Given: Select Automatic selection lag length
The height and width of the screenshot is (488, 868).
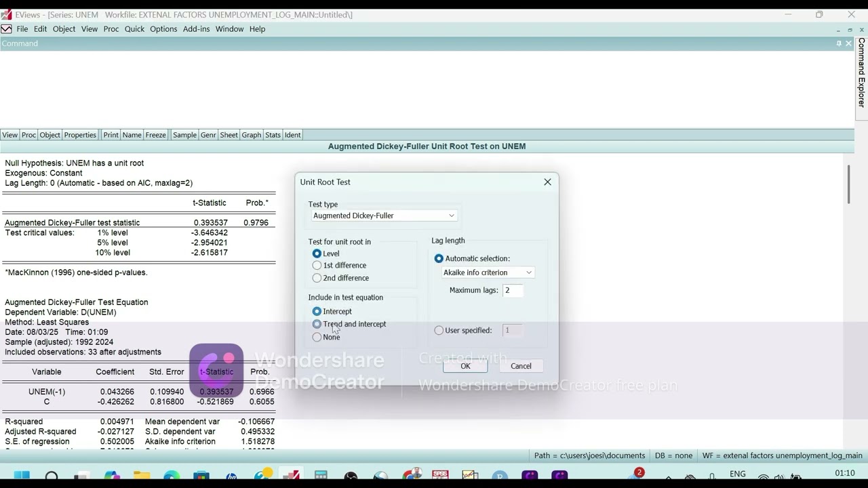Looking at the screenshot, I should point(439,258).
